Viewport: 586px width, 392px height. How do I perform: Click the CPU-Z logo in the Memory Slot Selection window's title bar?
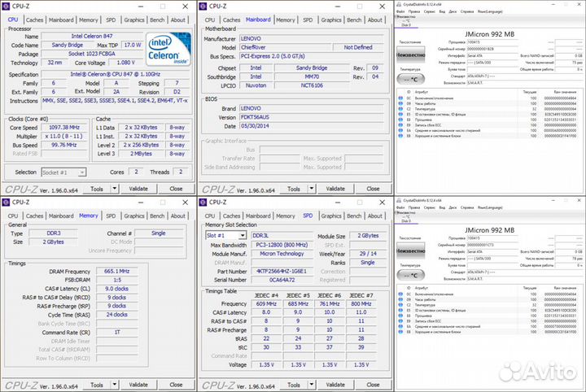coord(203,202)
